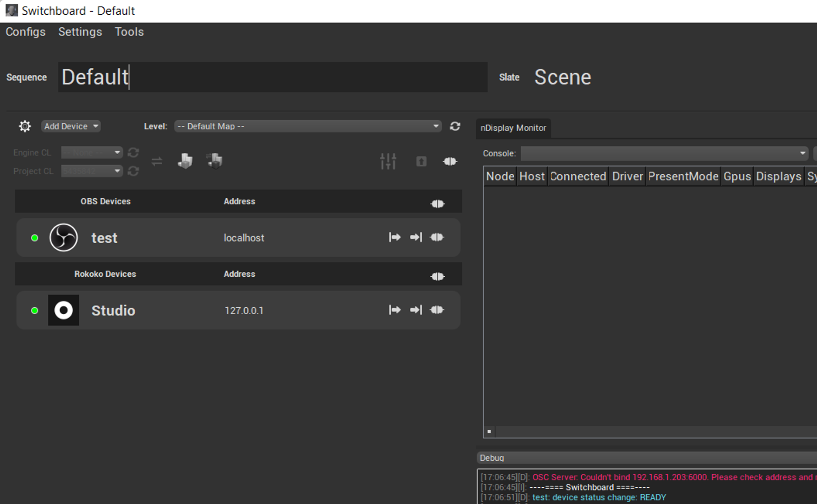
Task: Click the Rokoko Studio logo icon
Action: click(64, 310)
